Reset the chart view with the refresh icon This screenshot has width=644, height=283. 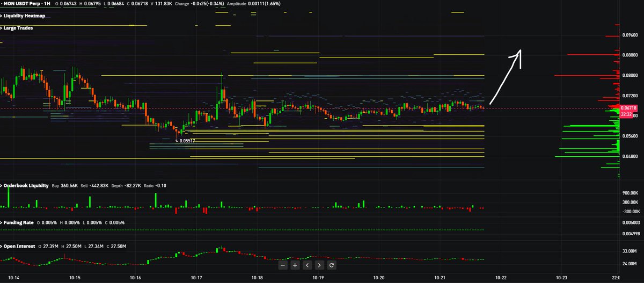pos(332,265)
